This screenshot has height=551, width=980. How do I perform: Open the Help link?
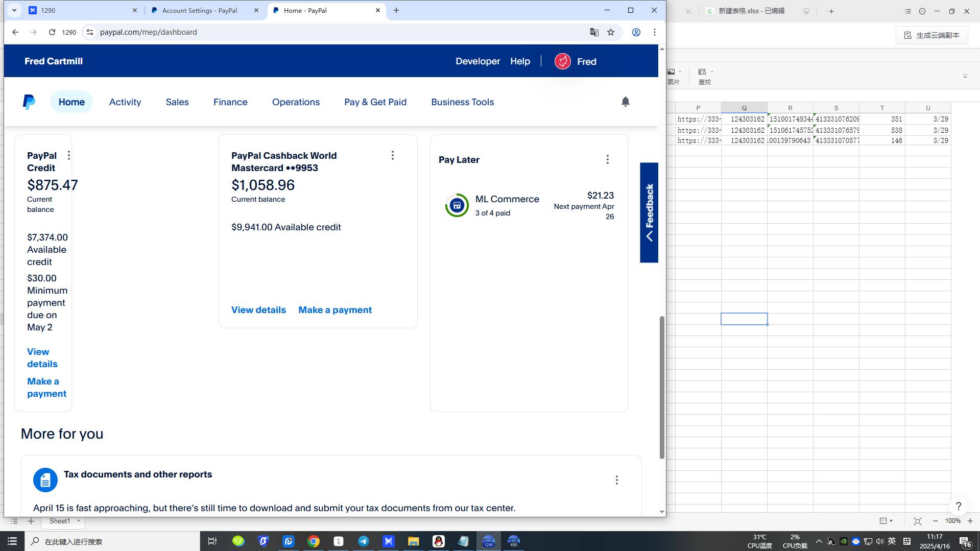point(520,61)
